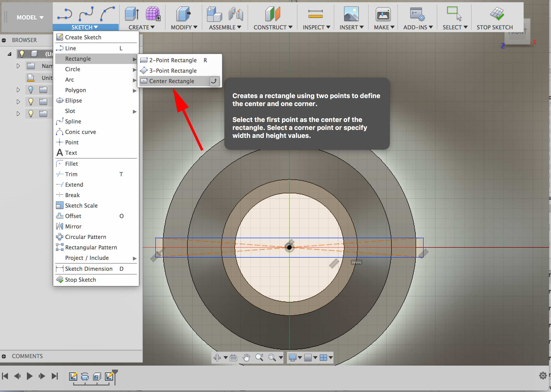The image size is (551, 392).
Task: Select Circular Pattern menu entry
Action: 96,237
